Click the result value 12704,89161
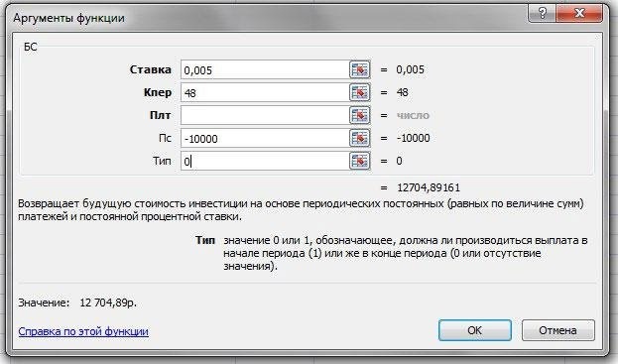Viewport: 618px width, 364px height. pyautogui.click(x=429, y=187)
